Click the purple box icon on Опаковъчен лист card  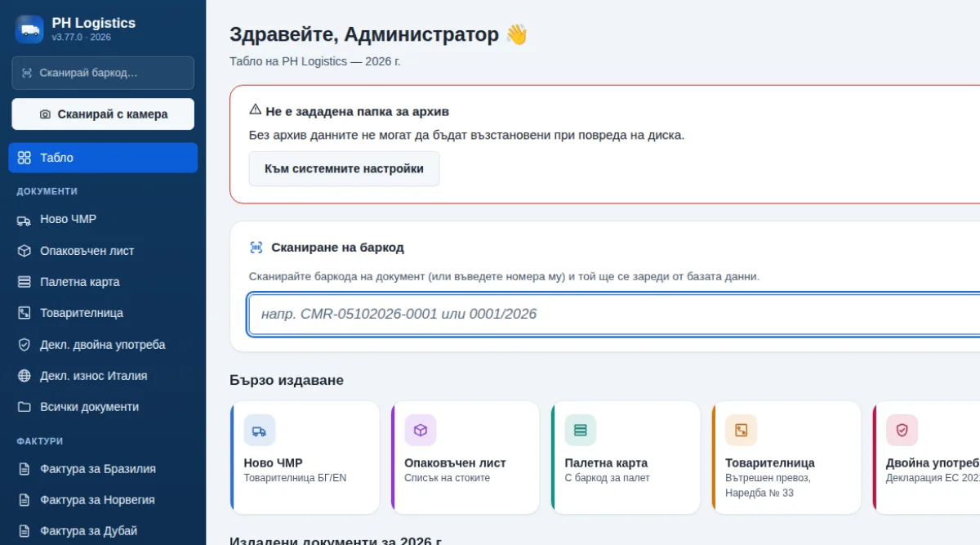(x=421, y=431)
